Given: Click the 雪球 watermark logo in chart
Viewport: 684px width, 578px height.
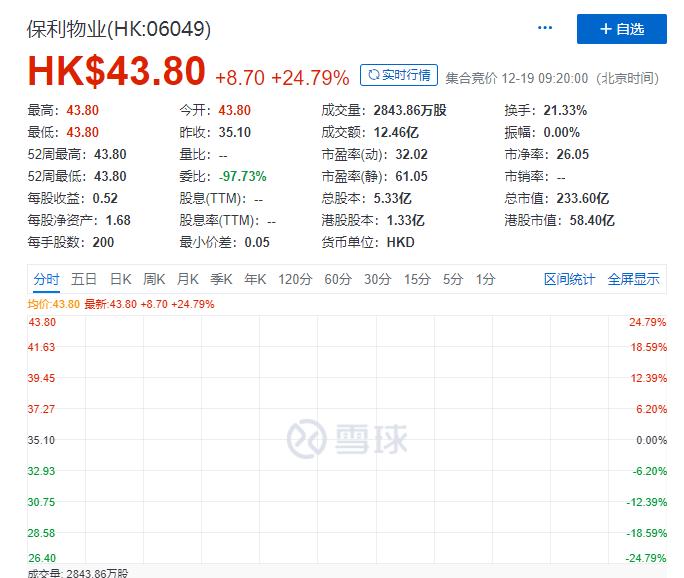Looking at the screenshot, I should [x=347, y=439].
